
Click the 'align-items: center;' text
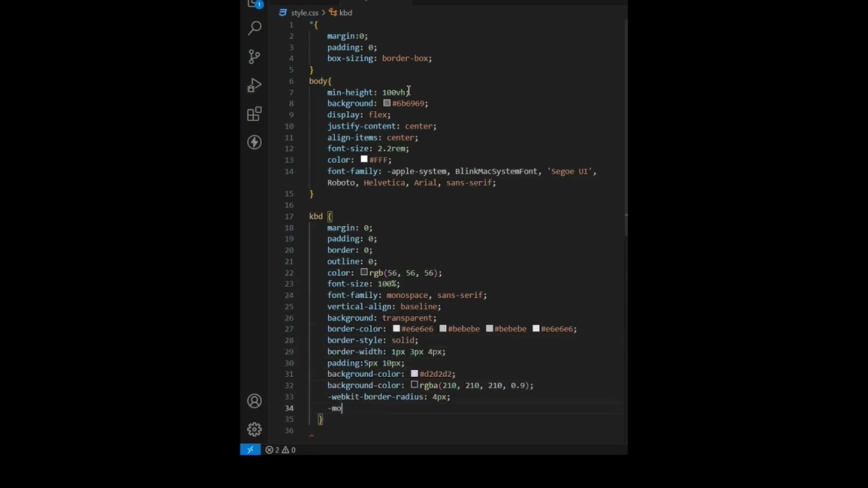point(372,138)
